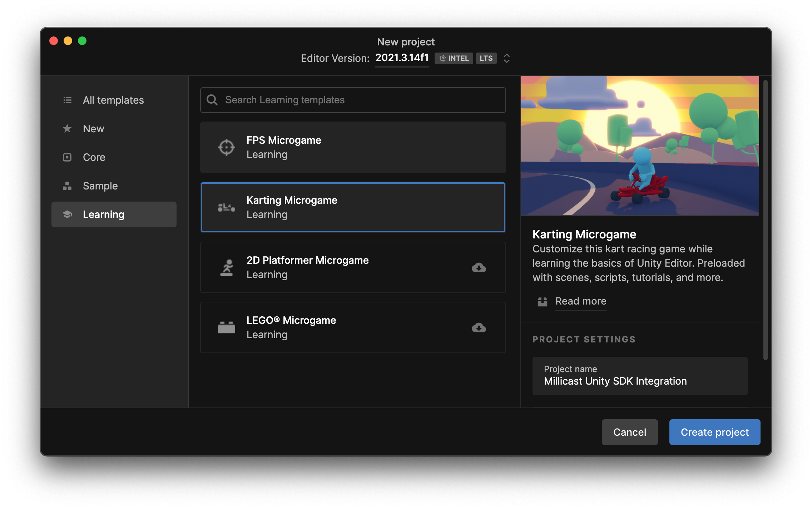The image size is (812, 509).
Task: Select the FPS Microgame template icon
Action: (x=226, y=147)
